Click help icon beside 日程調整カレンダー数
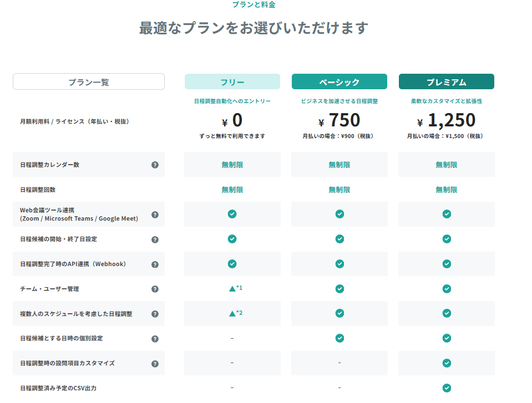Image resolution: width=532 pixels, height=403 pixels. 155,165
